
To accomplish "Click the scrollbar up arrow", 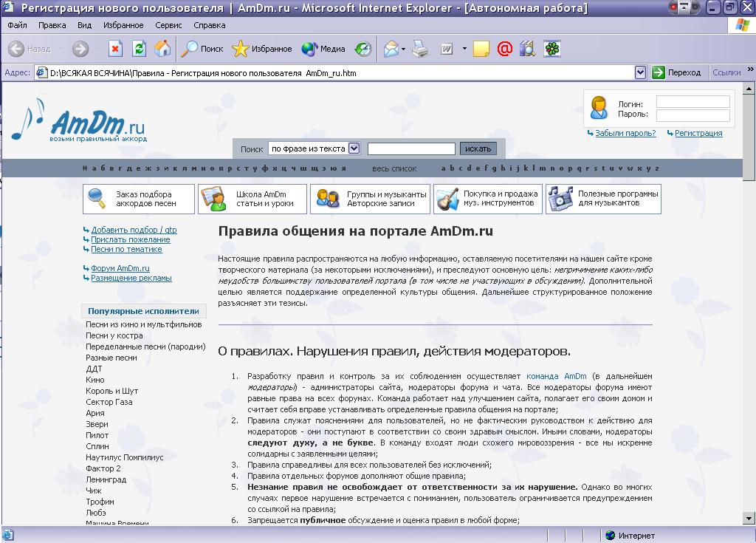I will pyautogui.click(x=749, y=89).
